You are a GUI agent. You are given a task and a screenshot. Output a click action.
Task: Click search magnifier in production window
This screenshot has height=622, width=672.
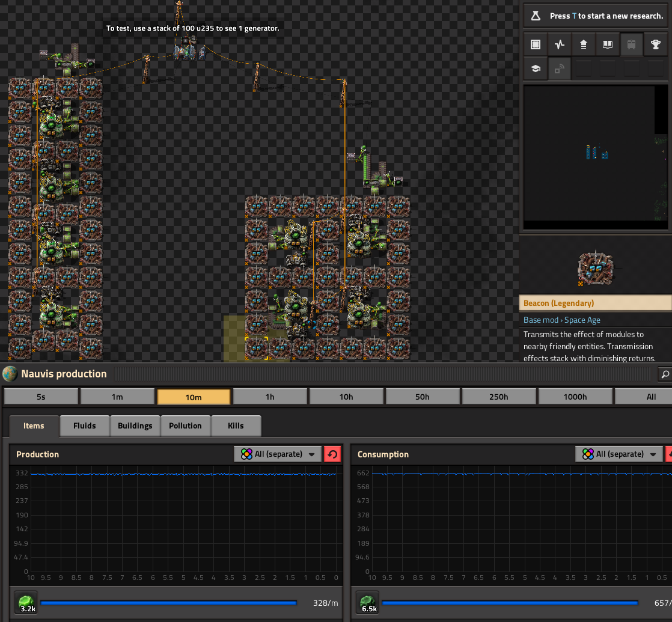tap(665, 374)
